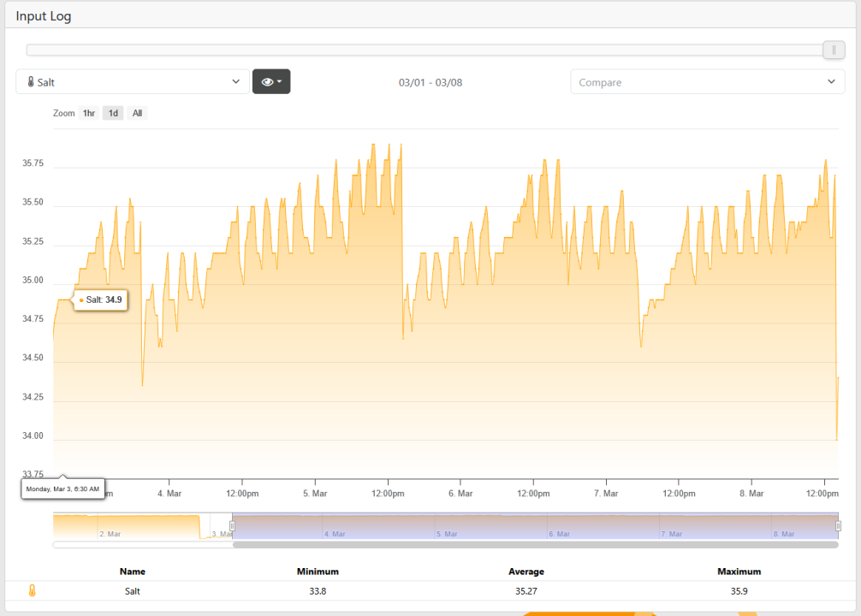Click the chevron arrow on the Compare box
Image resolution: width=861 pixels, height=616 pixels.
point(831,82)
